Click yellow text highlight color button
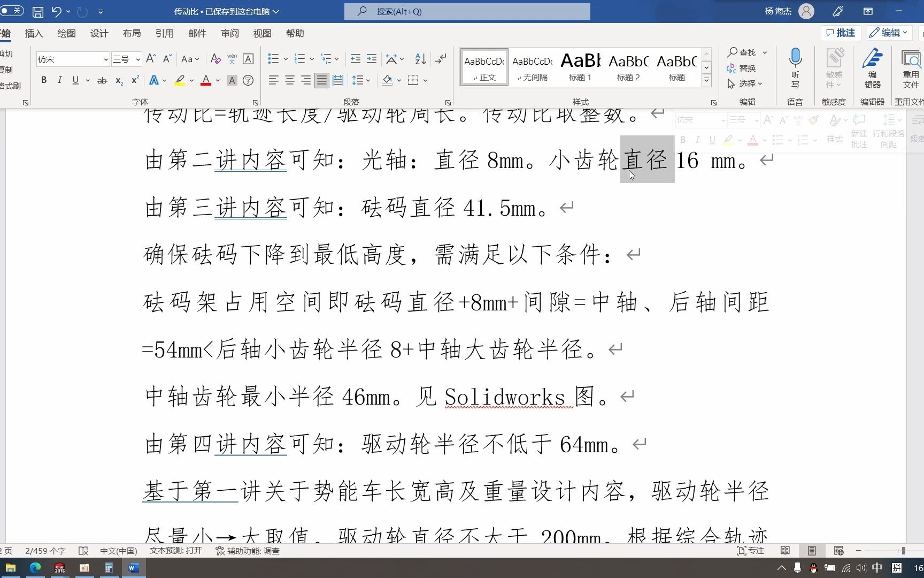 [180, 80]
